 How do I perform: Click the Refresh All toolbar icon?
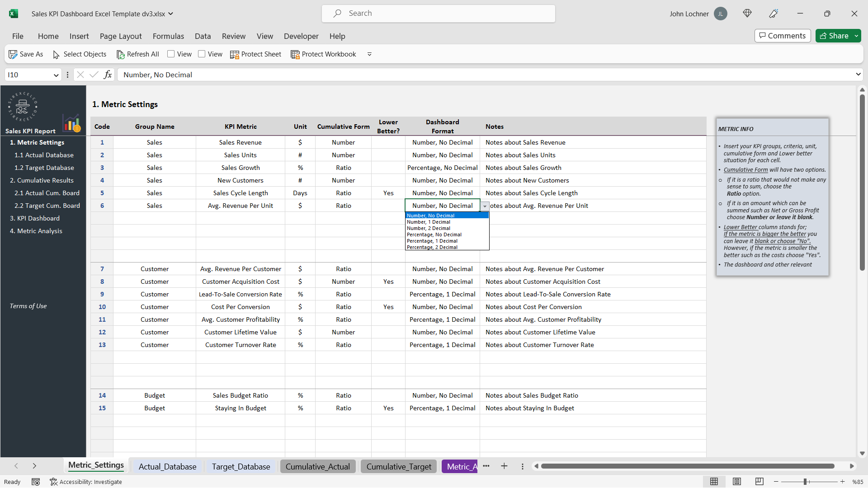[x=120, y=54]
